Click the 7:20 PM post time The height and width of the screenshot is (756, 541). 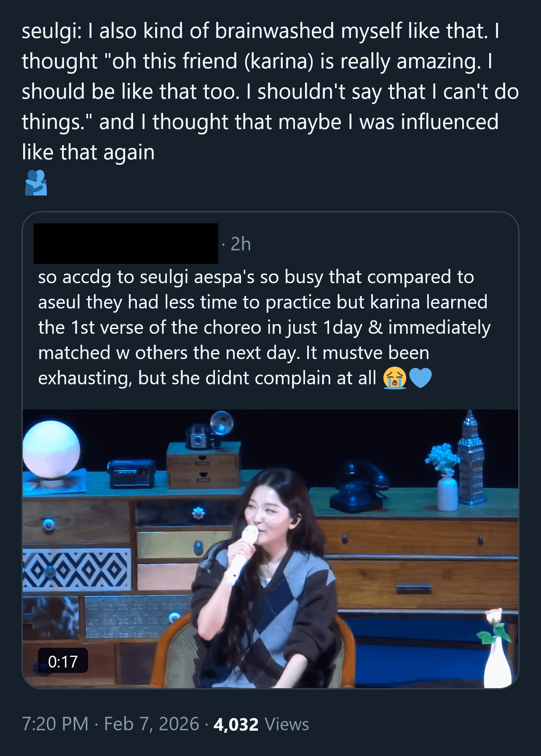(55, 724)
